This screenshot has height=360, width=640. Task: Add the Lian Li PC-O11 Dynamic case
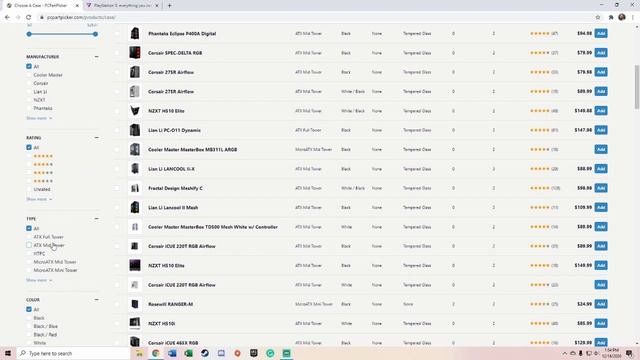[x=601, y=130]
